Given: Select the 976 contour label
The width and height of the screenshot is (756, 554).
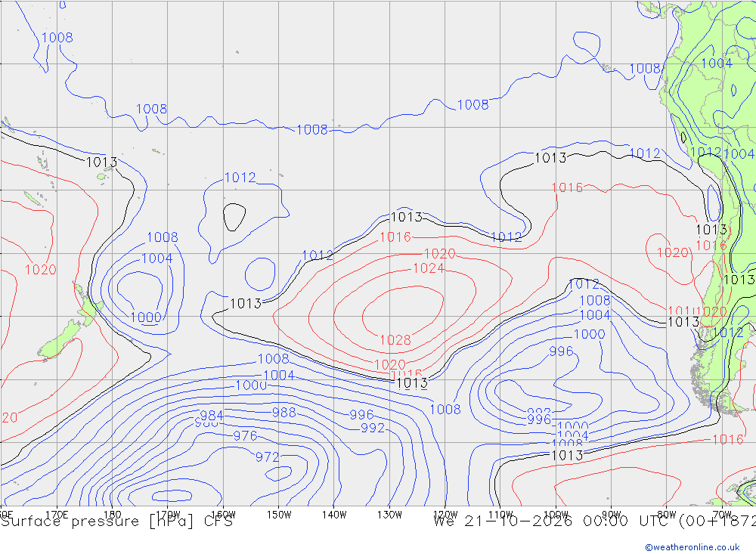Looking at the screenshot, I should [x=246, y=436].
